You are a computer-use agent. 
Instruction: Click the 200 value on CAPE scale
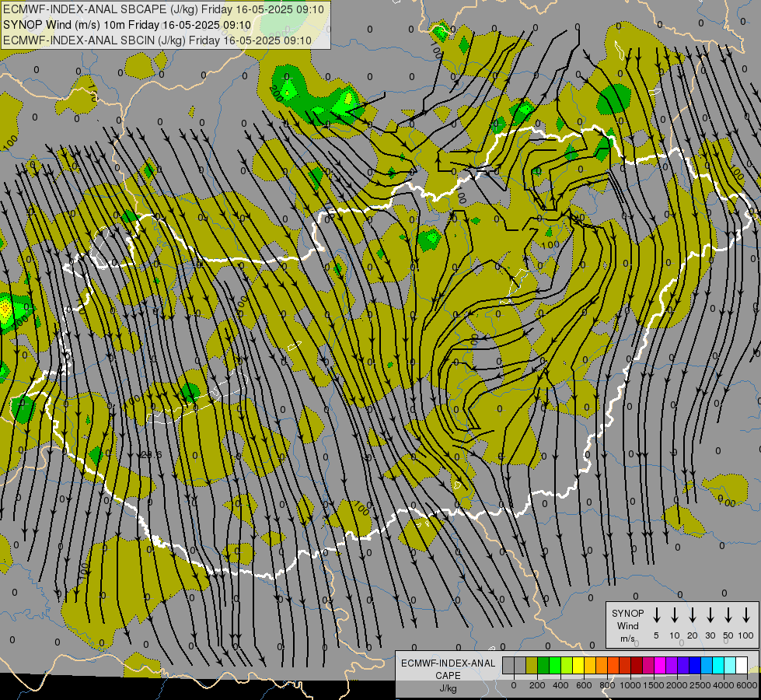pos(537,685)
